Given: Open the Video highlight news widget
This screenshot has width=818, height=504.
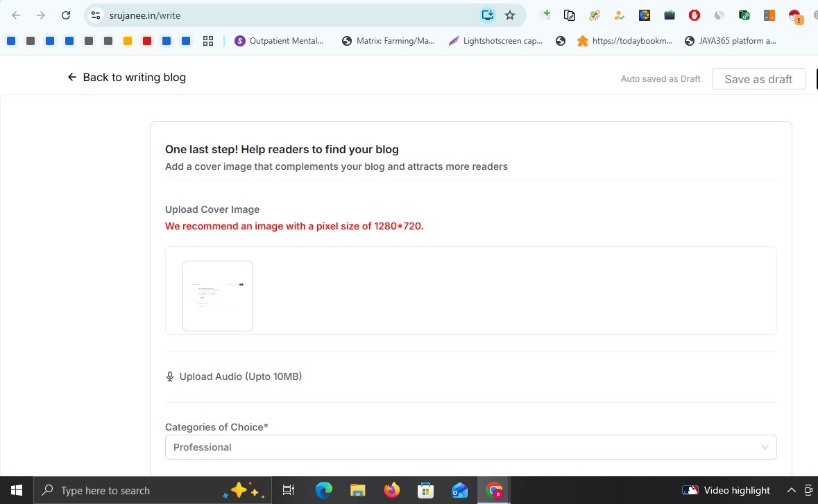Looking at the screenshot, I should point(726,490).
